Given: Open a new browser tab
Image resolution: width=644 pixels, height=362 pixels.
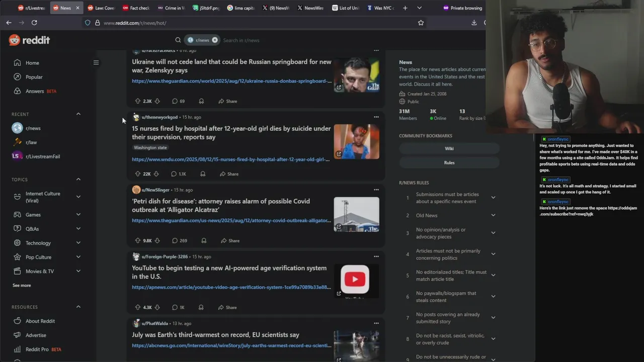Looking at the screenshot, I should point(405,8).
